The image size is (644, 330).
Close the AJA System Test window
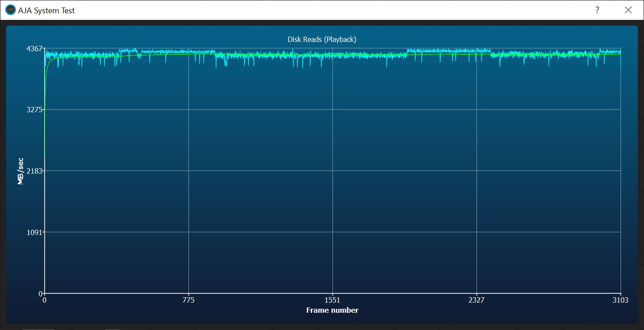(628, 10)
